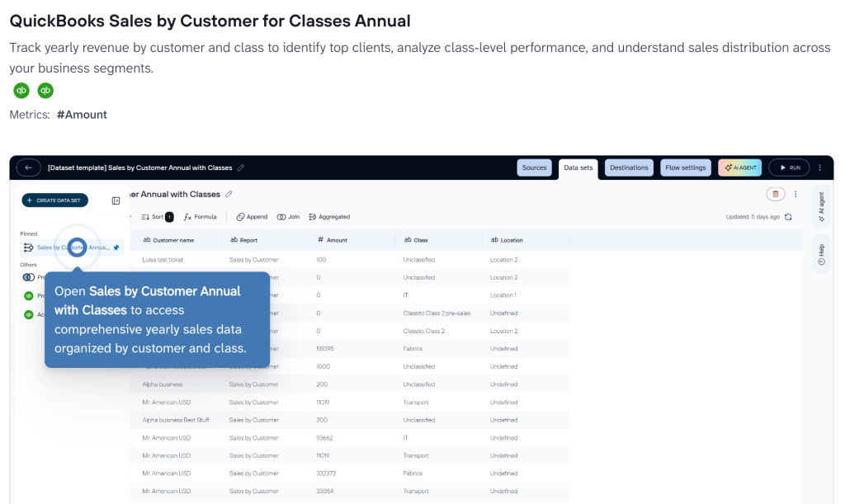Switch to the Data sets tab
The height and width of the screenshot is (504, 845).
pos(578,168)
